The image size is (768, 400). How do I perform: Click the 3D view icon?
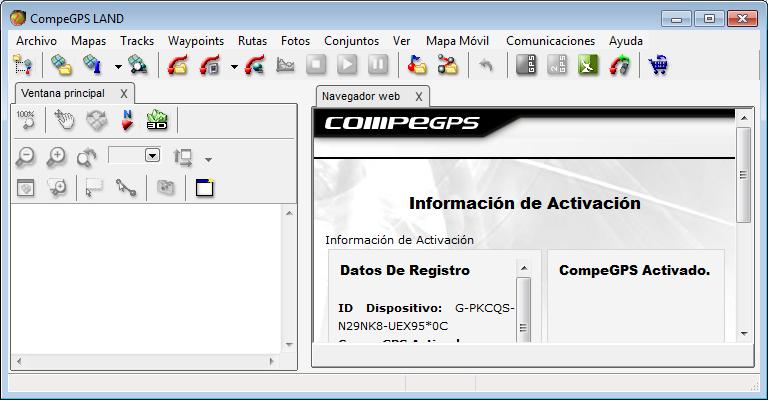click(157, 121)
